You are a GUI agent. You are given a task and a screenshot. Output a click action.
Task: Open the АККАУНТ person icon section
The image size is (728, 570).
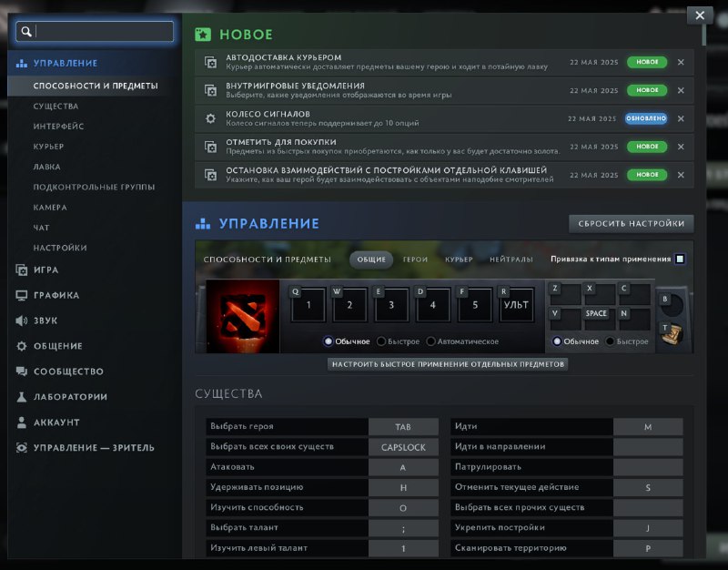click(21, 422)
